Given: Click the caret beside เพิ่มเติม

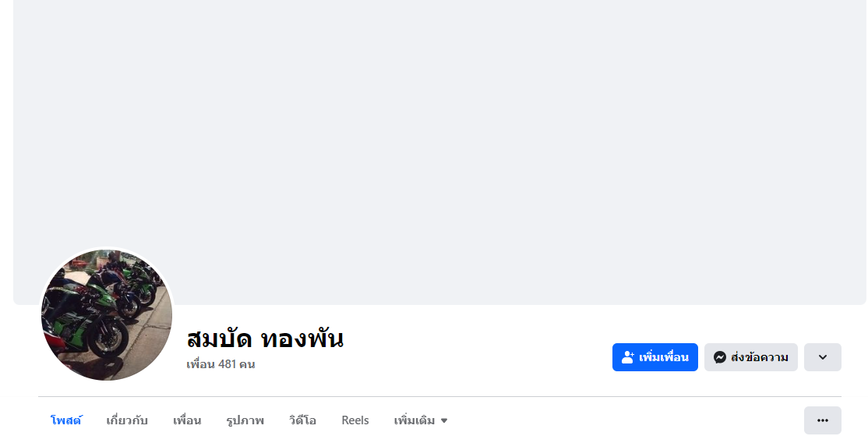Looking at the screenshot, I should click(444, 421).
